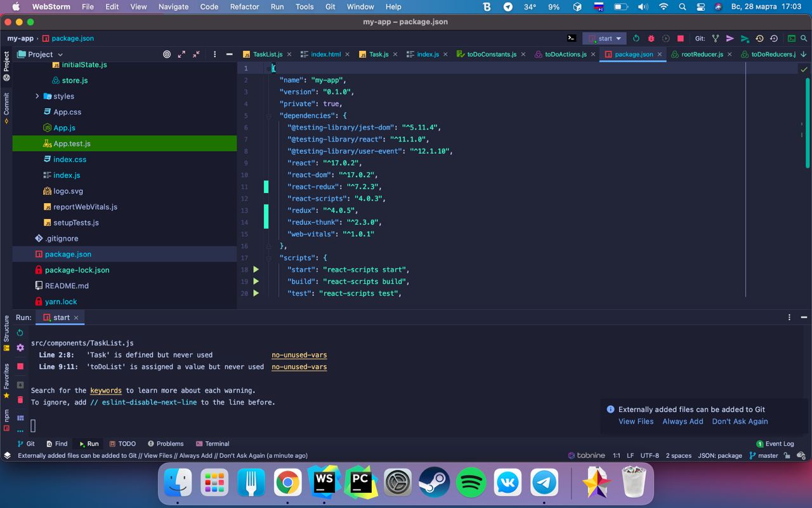Screen dimensions: 812x508
Task: Change the UTF-8 file encoding in status bar
Action: (650, 455)
